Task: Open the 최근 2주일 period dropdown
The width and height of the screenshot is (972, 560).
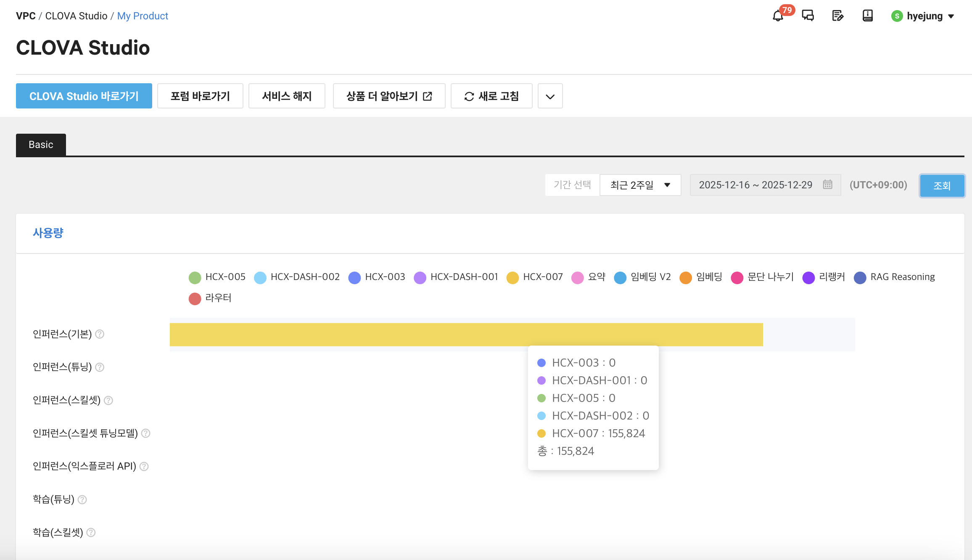Action: pos(640,185)
